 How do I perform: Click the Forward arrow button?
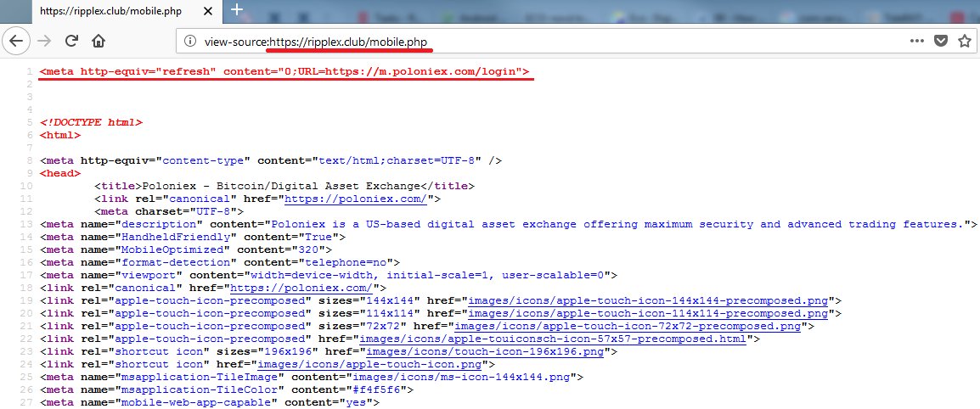click(44, 42)
